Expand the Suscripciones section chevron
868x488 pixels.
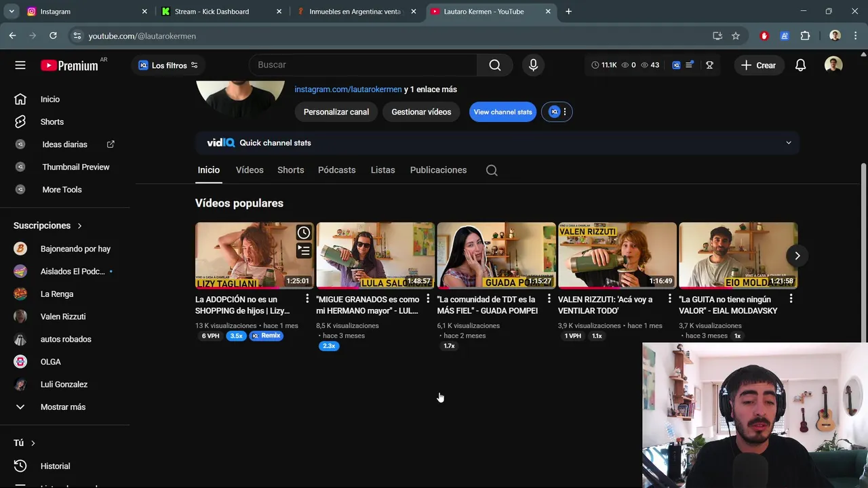click(79, 226)
